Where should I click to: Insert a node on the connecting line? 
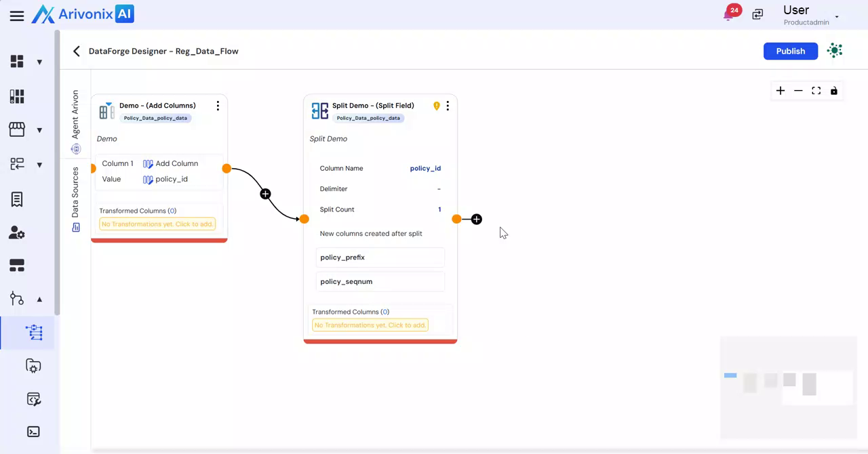265,194
